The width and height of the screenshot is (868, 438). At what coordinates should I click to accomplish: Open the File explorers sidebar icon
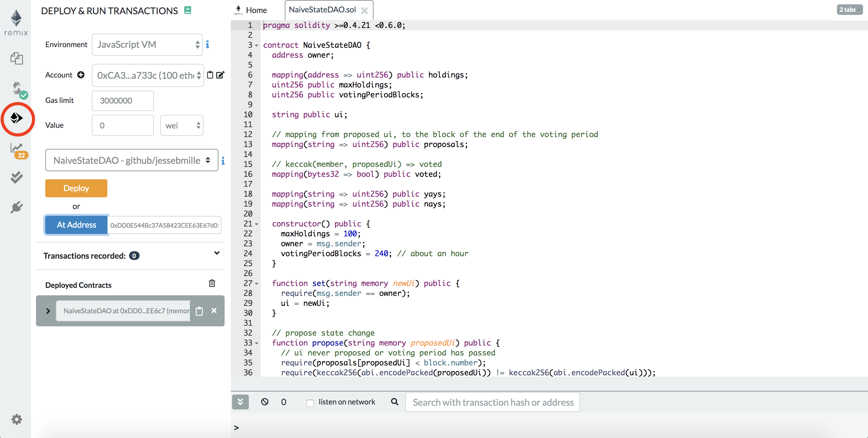(x=16, y=58)
